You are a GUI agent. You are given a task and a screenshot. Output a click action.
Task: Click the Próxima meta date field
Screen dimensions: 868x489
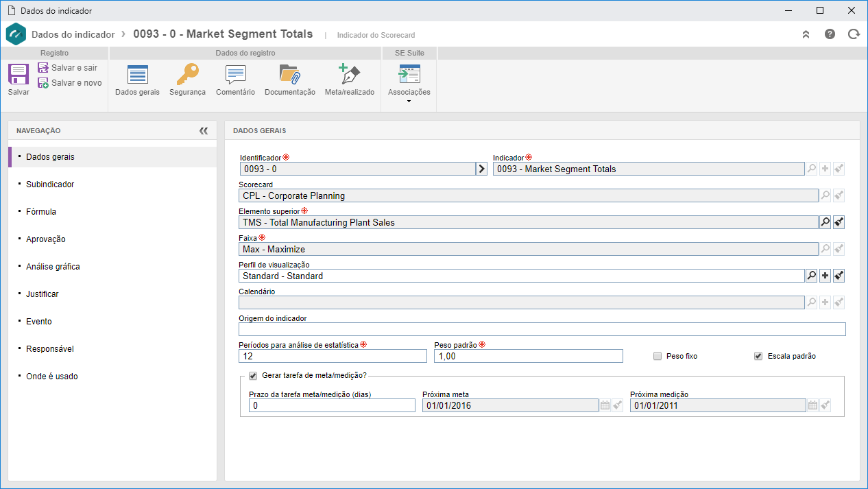pyautogui.click(x=511, y=405)
